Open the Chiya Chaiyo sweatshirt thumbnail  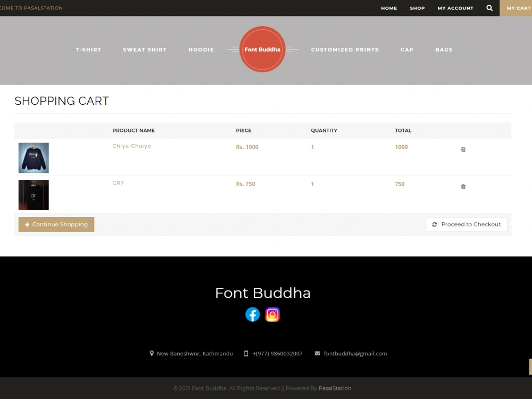(x=34, y=158)
